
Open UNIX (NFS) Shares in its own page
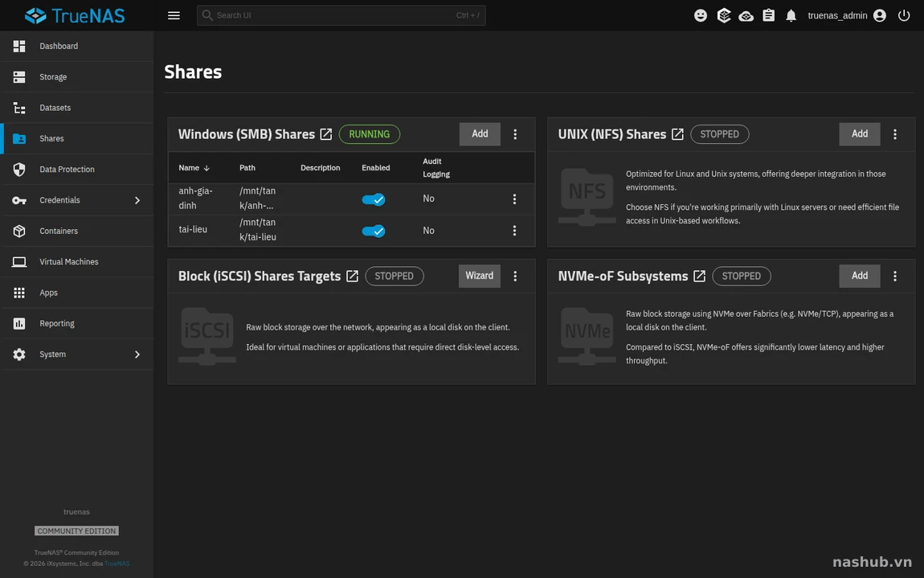tap(677, 134)
